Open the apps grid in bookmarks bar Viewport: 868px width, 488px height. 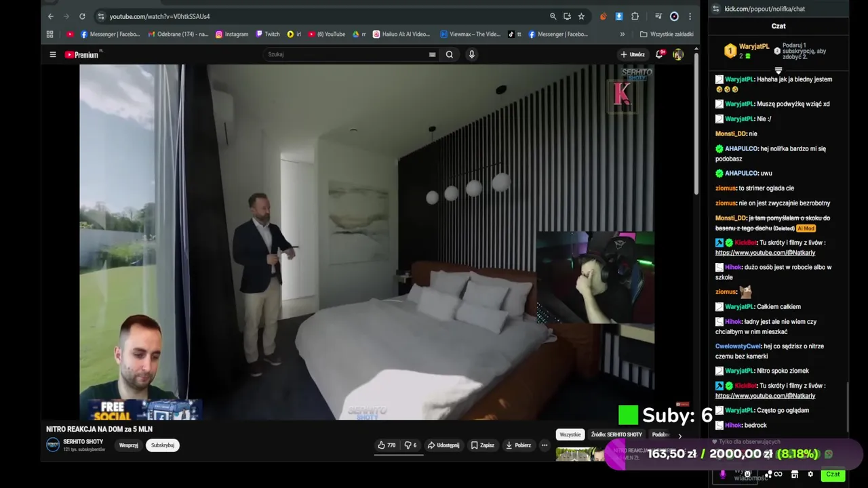(50, 34)
